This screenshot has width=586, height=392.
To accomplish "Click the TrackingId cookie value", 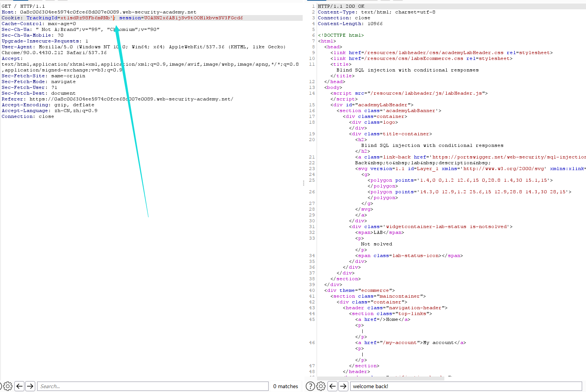I will 86,18.
